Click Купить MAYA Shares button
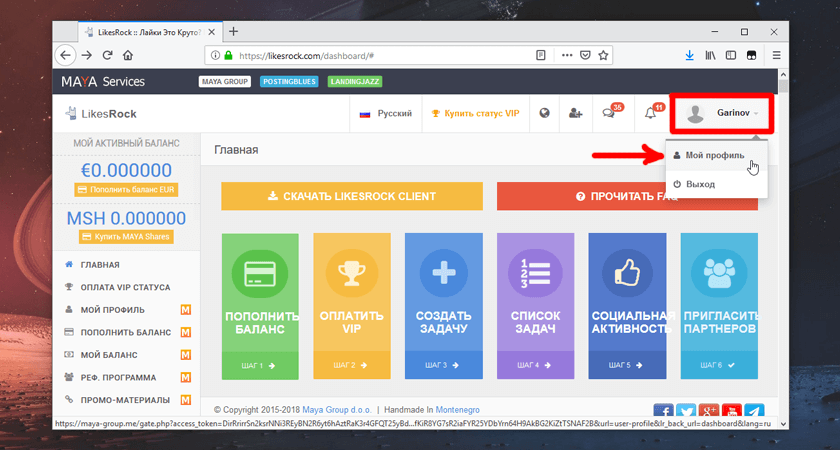This screenshot has width=840, height=450. (x=126, y=237)
